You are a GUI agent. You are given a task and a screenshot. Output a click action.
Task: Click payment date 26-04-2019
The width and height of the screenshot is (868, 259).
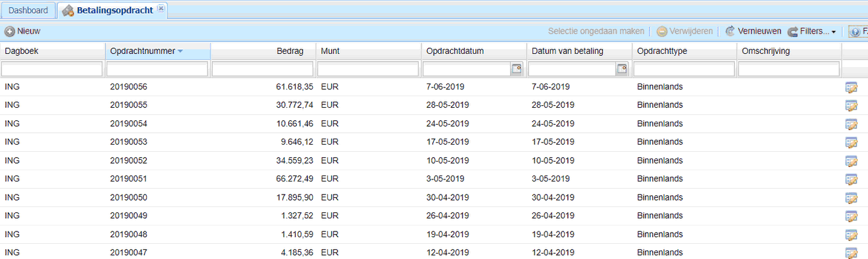553,216
